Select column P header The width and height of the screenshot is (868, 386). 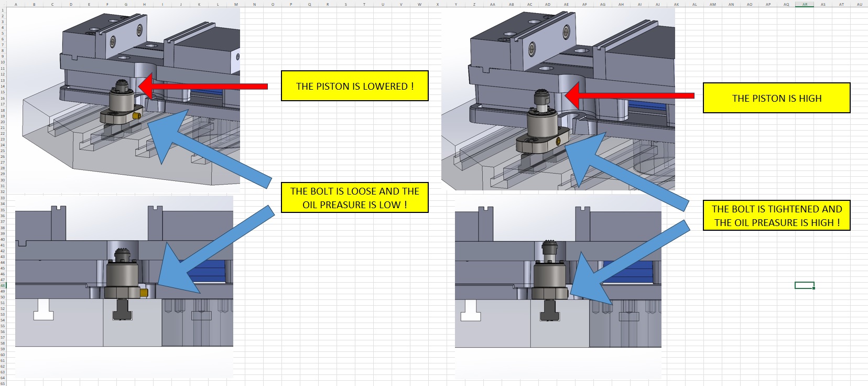[x=291, y=4]
